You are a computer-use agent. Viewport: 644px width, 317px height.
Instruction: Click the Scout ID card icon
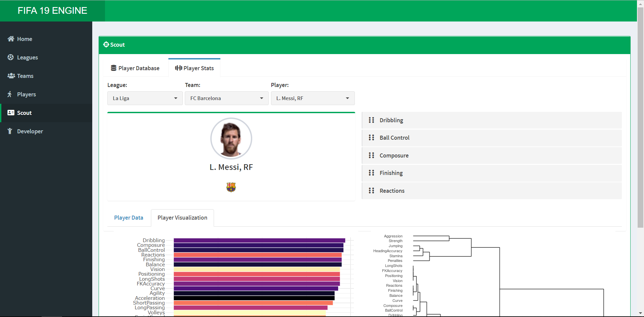click(x=11, y=113)
